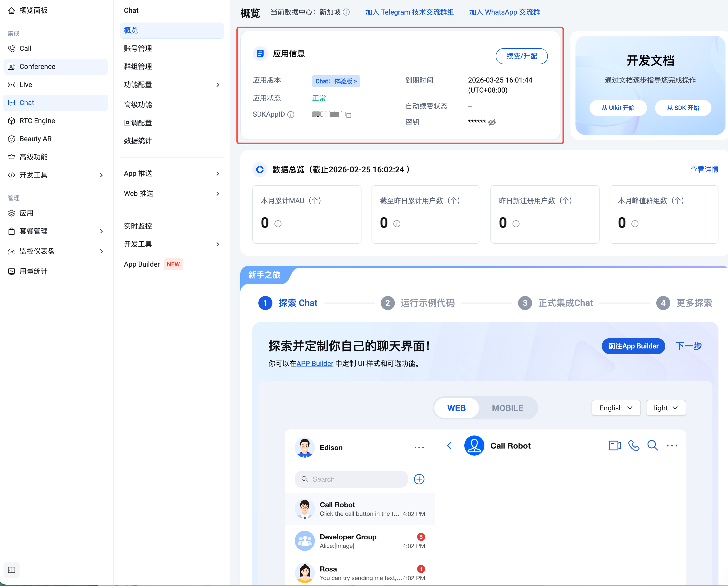Copy the SDKAppID value

348,115
